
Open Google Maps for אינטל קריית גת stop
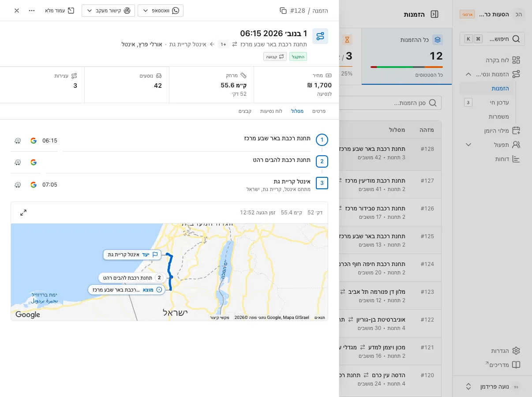click(34, 185)
